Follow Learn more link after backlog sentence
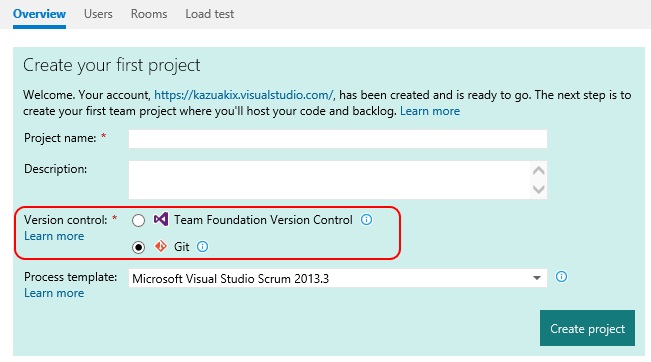The image size is (651, 362). tap(430, 111)
